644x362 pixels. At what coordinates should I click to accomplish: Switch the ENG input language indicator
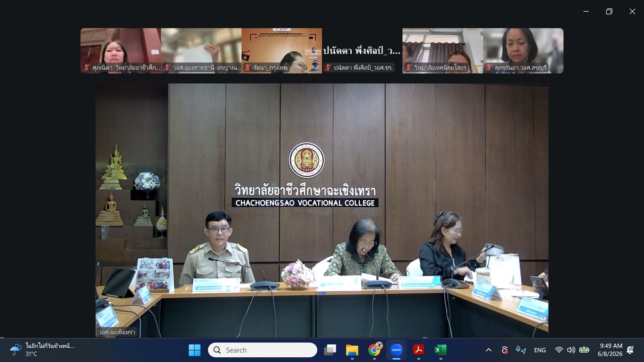pos(540,350)
